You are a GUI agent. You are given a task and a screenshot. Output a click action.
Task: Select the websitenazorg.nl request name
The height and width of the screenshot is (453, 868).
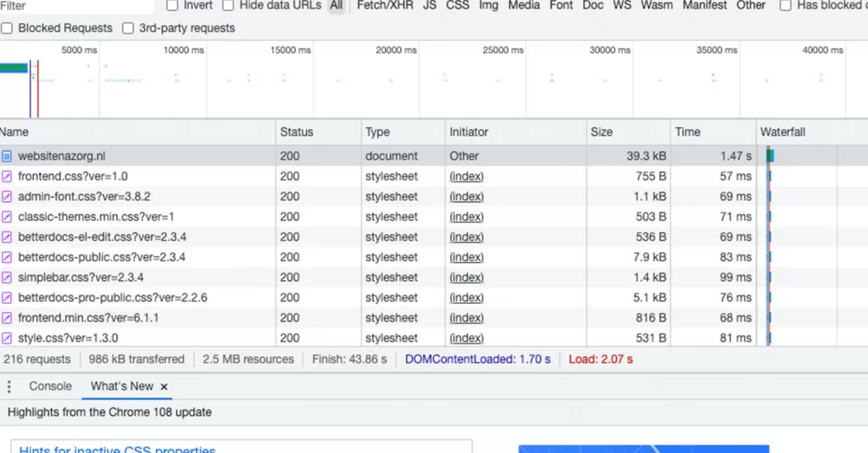pyautogui.click(x=61, y=156)
